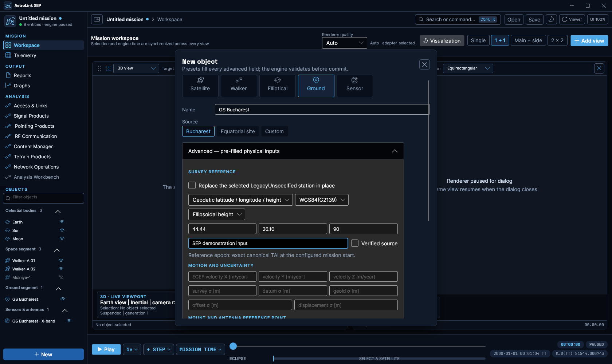Close the New object dialog
612x364 pixels.
click(424, 64)
